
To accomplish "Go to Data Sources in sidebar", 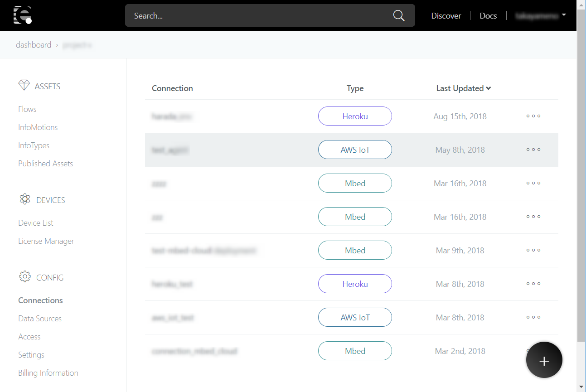I will (x=40, y=319).
